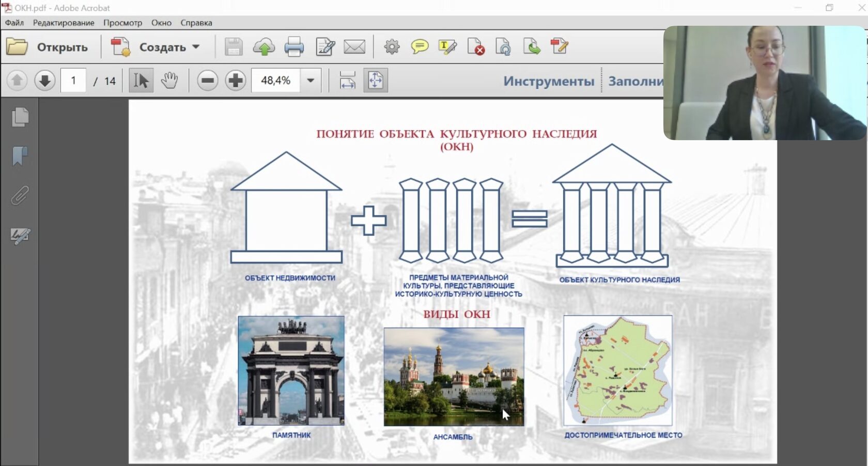Click the speaker webcam video overlay
This screenshot has height=466, width=868.
tap(765, 83)
